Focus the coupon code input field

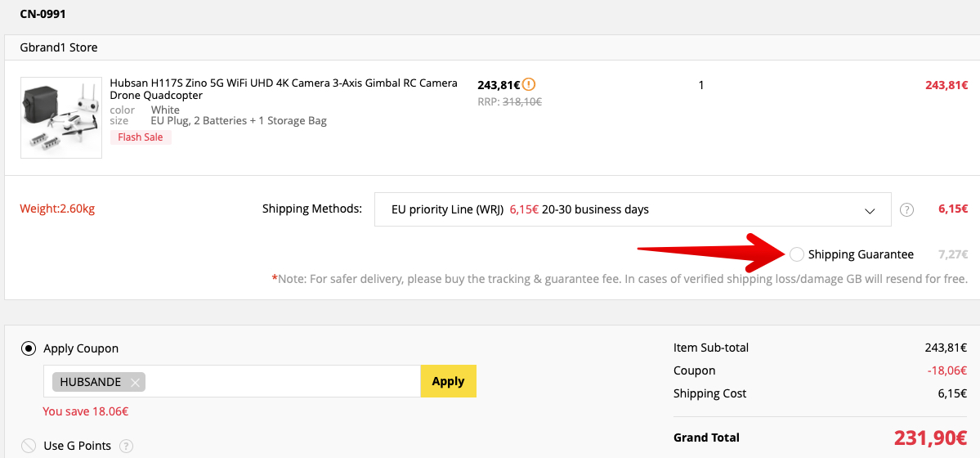click(232, 381)
